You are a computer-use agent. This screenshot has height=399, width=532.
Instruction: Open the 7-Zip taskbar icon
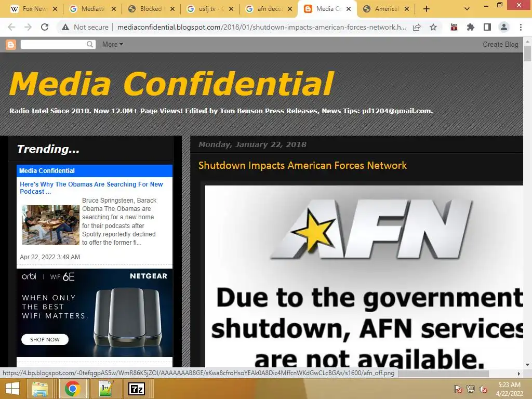pyautogui.click(x=137, y=389)
